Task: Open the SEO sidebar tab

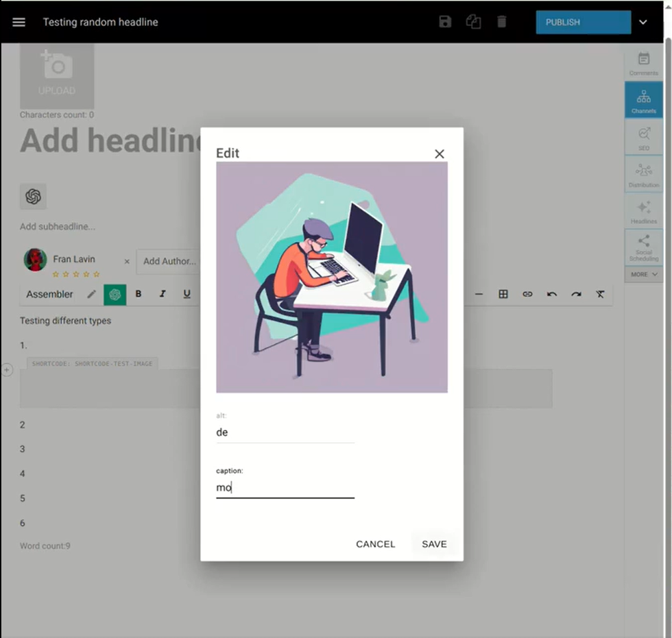Action: click(643, 137)
